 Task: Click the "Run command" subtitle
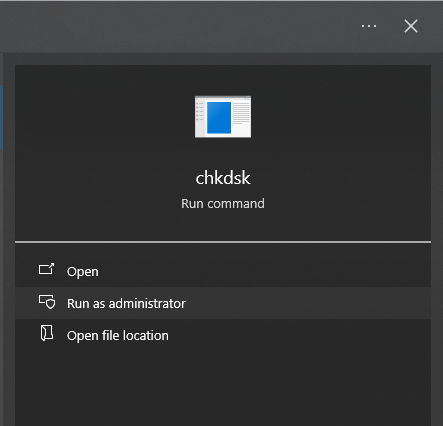tap(223, 204)
